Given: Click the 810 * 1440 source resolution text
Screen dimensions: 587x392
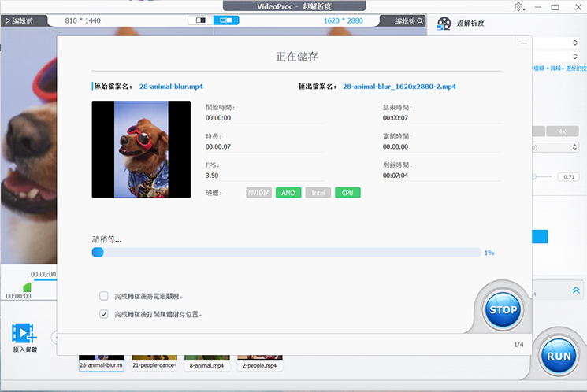Looking at the screenshot, I should [83, 21].
